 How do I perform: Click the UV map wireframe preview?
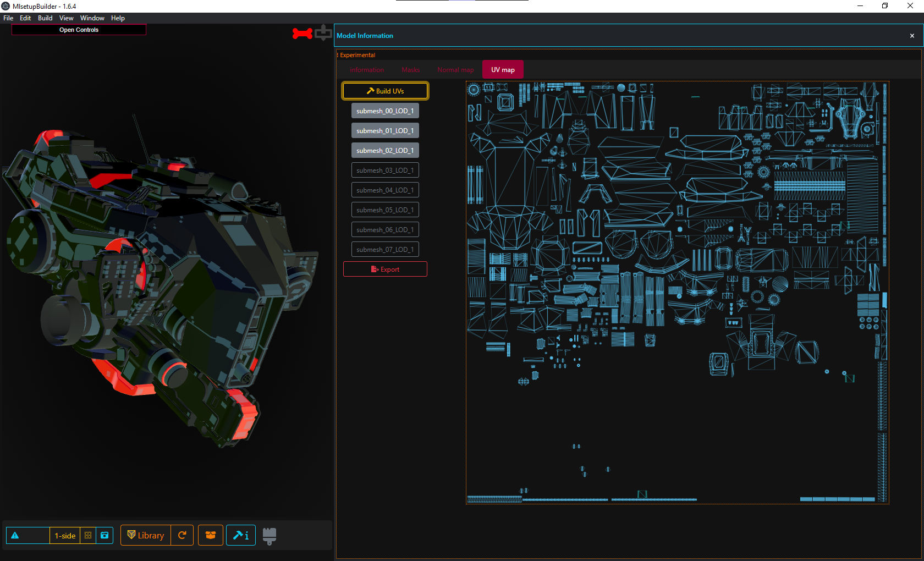(x=676, y=291)
